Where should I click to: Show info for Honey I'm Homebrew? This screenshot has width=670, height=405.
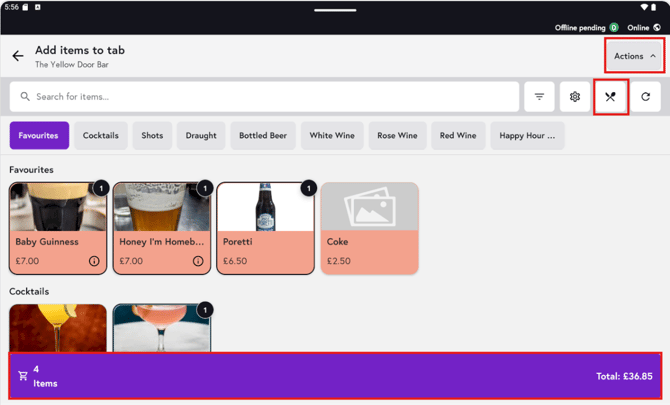[198, 261]
